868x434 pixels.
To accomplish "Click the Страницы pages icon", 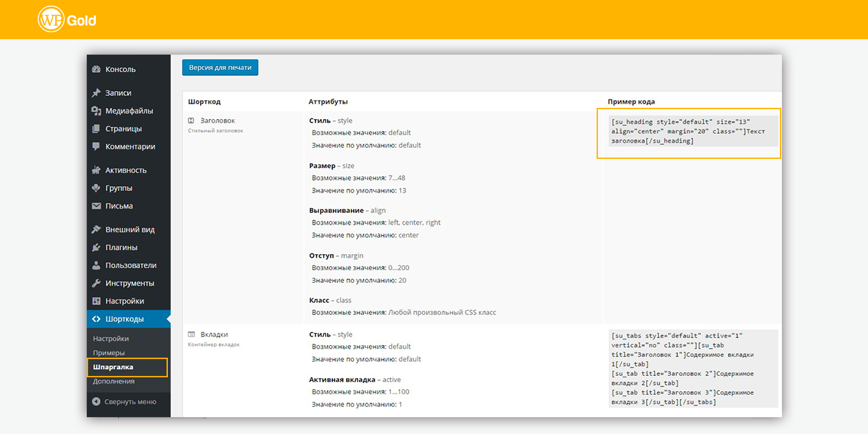I will tap(97, 129).
